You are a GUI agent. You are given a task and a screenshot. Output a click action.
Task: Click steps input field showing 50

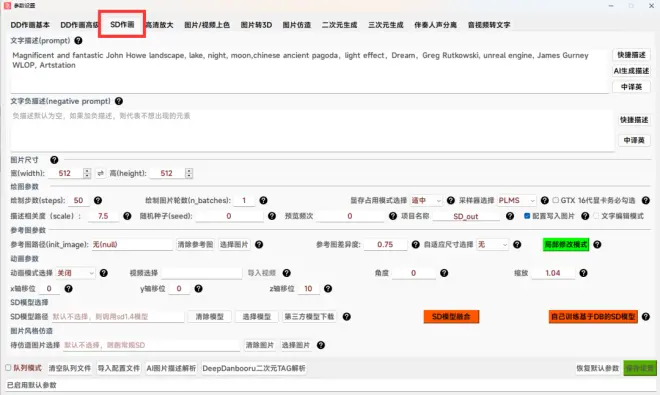[x=78, y=200]
